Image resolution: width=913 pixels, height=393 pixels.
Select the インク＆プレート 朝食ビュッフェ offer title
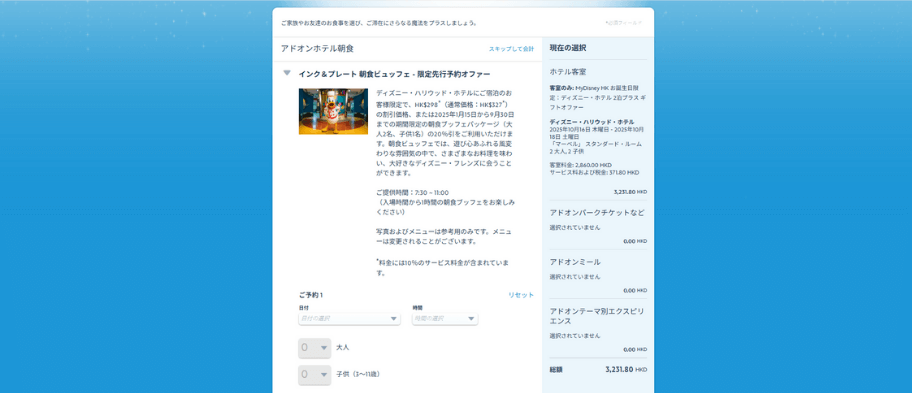[x=394, y=74]
